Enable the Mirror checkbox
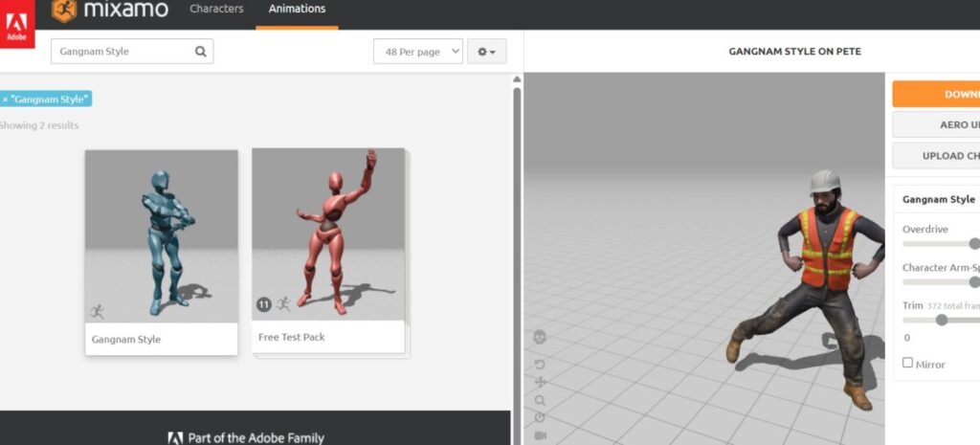This screenshot has height=445, width=980. pos(908,363)
